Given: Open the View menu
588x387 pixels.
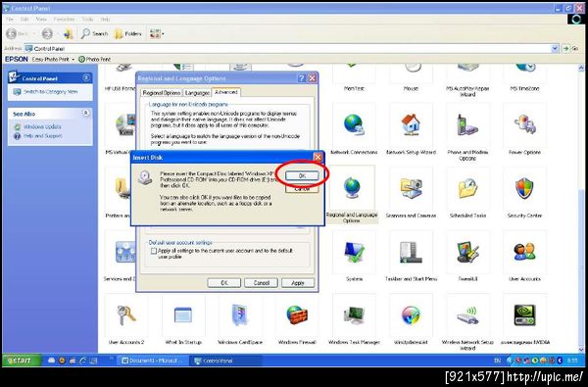Looking at the screenshot, I should point(41,19).
